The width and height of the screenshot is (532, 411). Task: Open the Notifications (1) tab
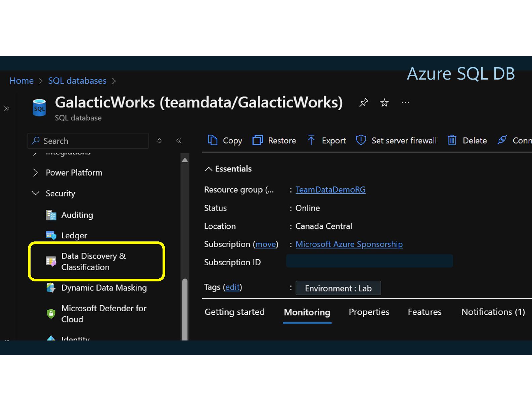493,312
